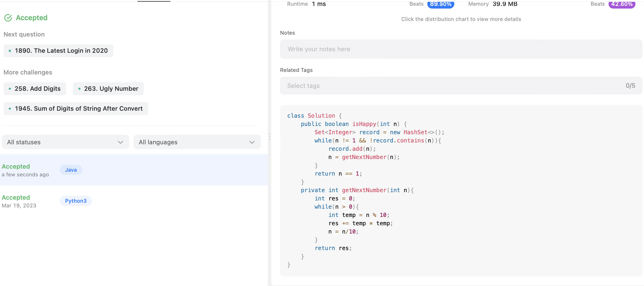Click the green Accepted checkmark icon
Screen dimensions: 644x286
(x=8, y=18)
